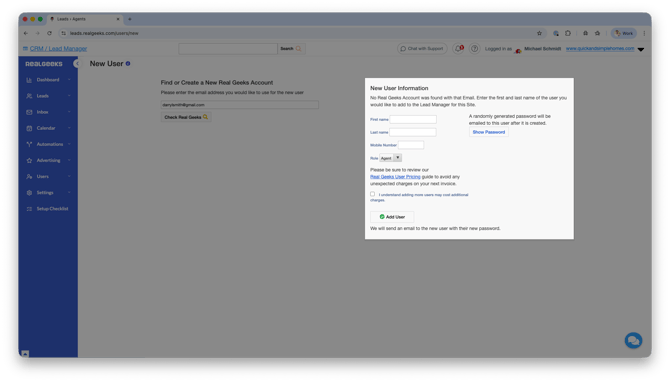Click the Show Password button

point(489,132)
